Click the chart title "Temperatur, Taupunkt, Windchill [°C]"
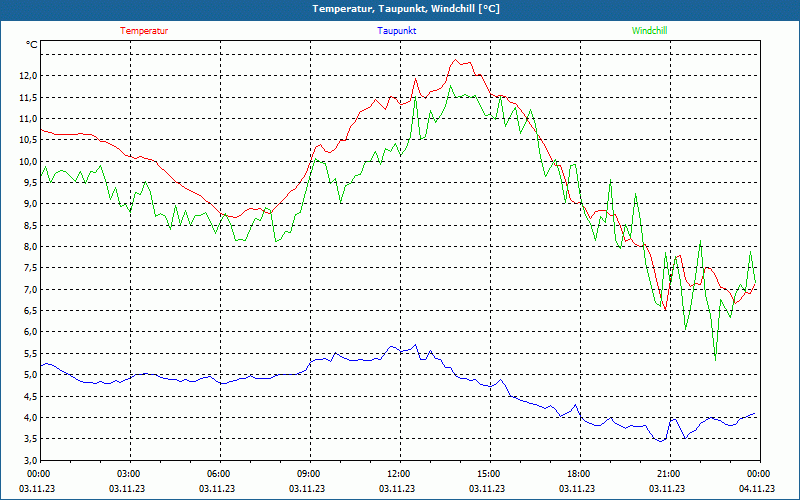This screenshot has height=500, width=800. (x=406, y=9)
